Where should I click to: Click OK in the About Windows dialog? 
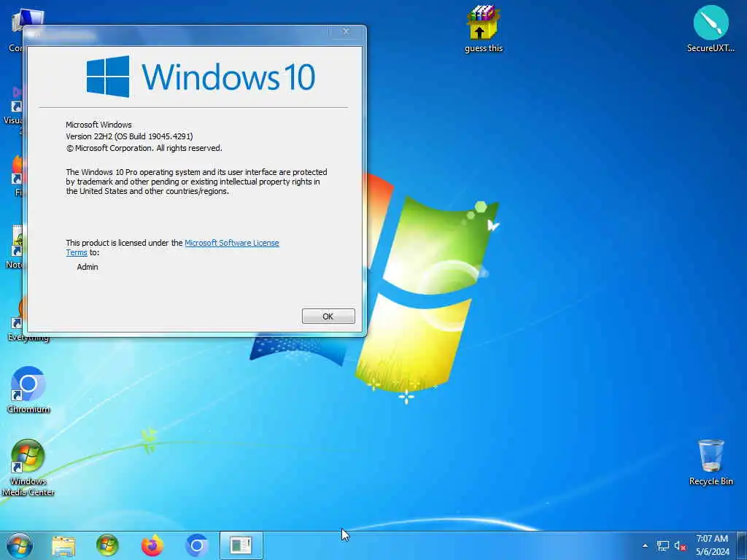point(328,316)
